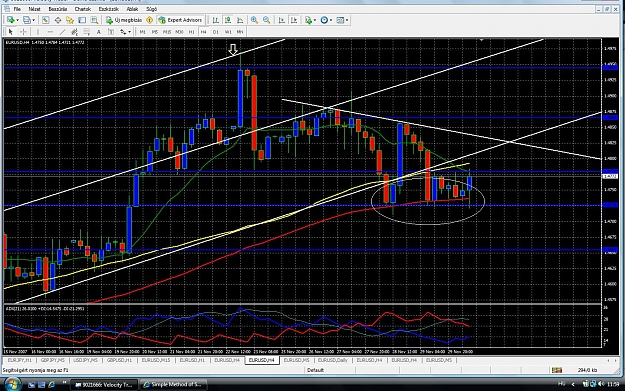This screenshot has width=625, height=391.
Task: Select the D1 timeframe
Action: 216,31
